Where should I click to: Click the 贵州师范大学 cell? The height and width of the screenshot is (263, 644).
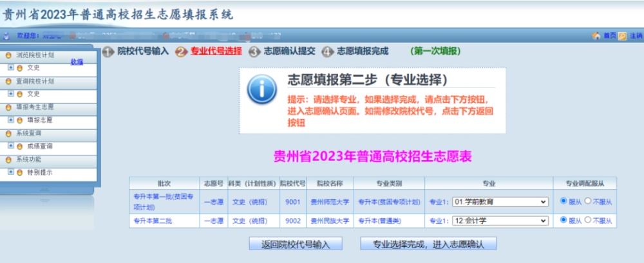click(330, 202)
